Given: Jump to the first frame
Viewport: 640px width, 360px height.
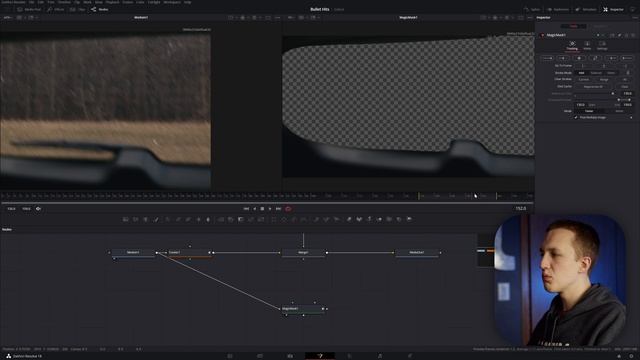Looking at the screenshot, I should pyautogui.click(x=246, y=209).
